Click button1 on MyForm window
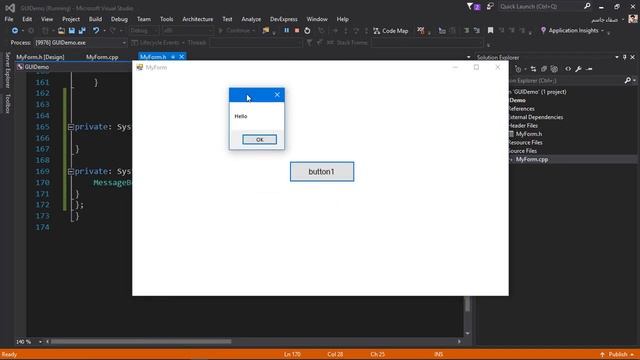This screenshot has width=640, height=360. tap(322, 172)
